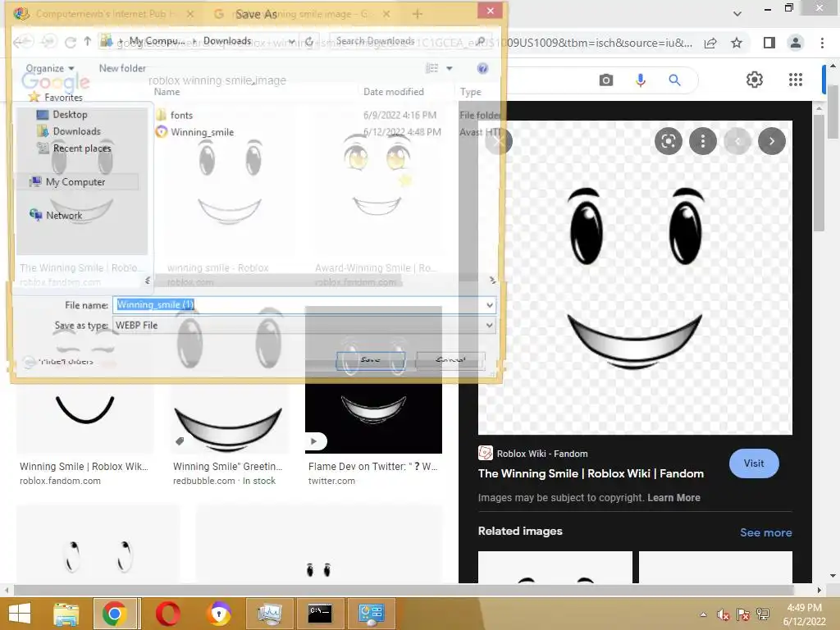Open The Winning Smile Roblox Wiki Fandom title link
Viewport: 840px width, 630px height.
(x=591, y=473)
